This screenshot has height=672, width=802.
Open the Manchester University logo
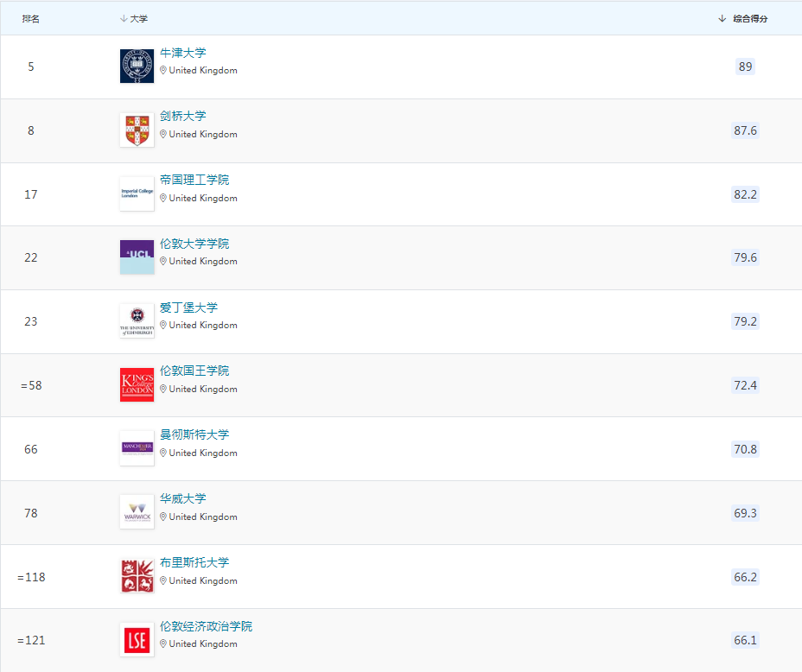click(x=137, y=448)
